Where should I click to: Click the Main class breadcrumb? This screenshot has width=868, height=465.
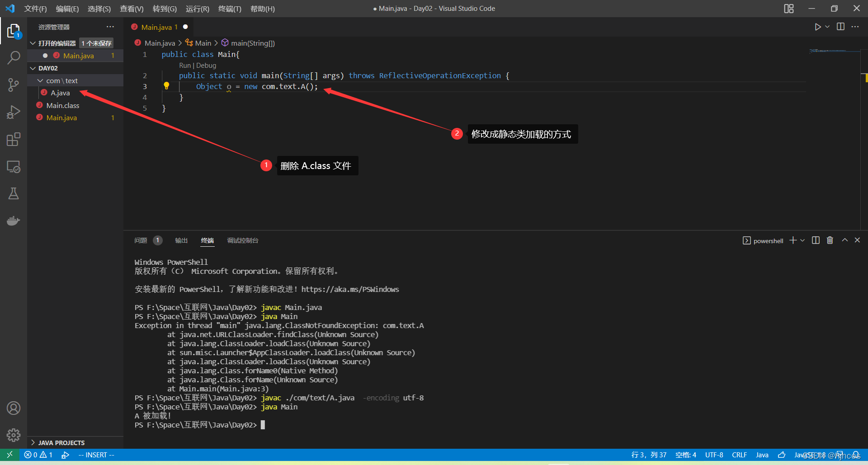coord(203,43)
